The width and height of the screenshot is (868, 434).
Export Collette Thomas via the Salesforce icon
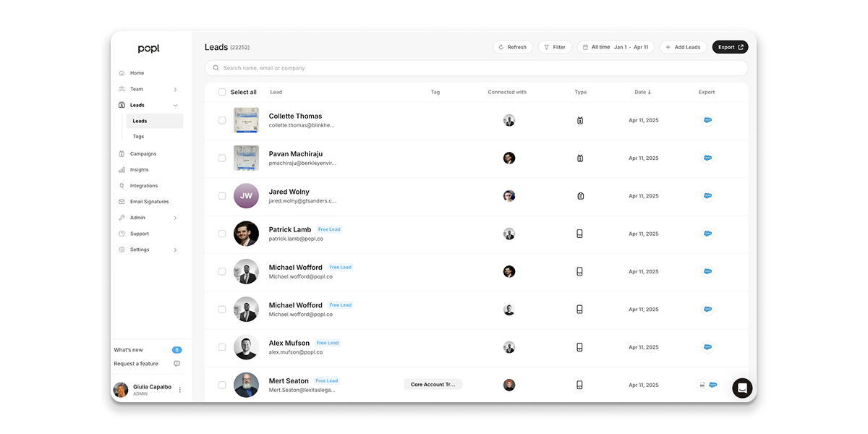point(707,120)
